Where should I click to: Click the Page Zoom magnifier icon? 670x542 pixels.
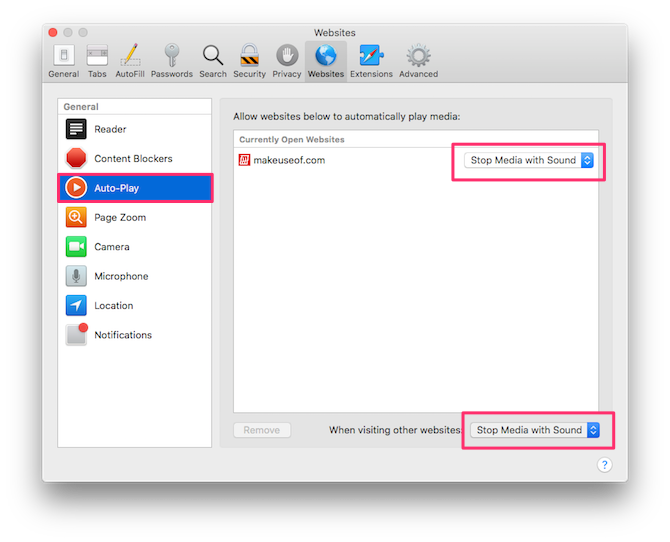tap(76, 217)
